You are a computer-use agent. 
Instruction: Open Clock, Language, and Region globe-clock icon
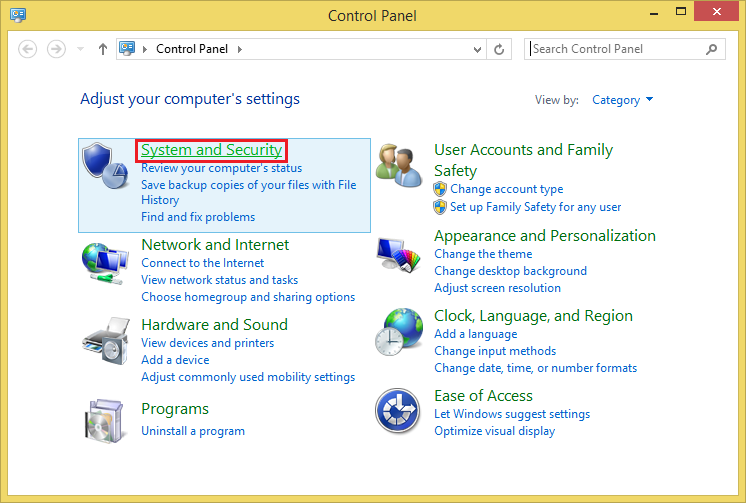pos(398,332)
